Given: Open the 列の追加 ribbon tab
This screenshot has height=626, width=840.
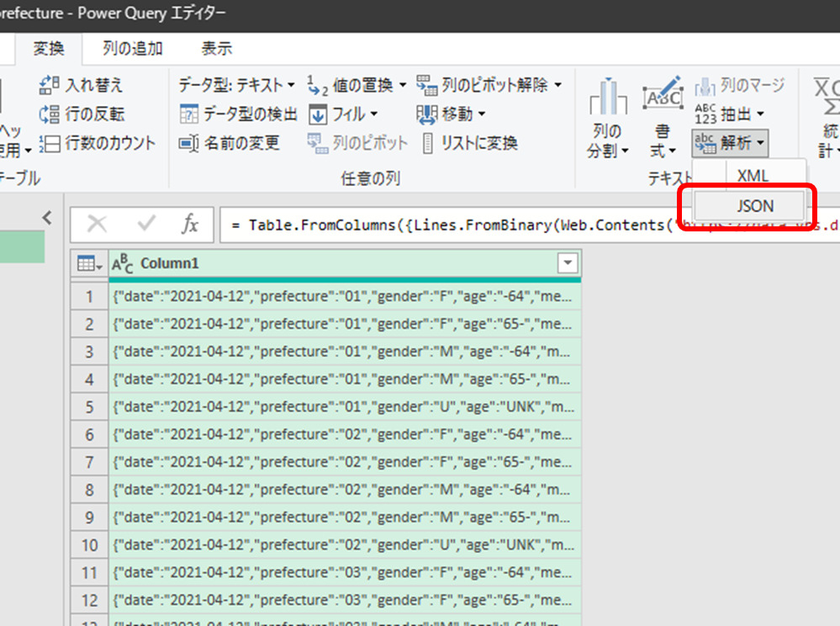Looking at the screenshot, I should 132,49.
